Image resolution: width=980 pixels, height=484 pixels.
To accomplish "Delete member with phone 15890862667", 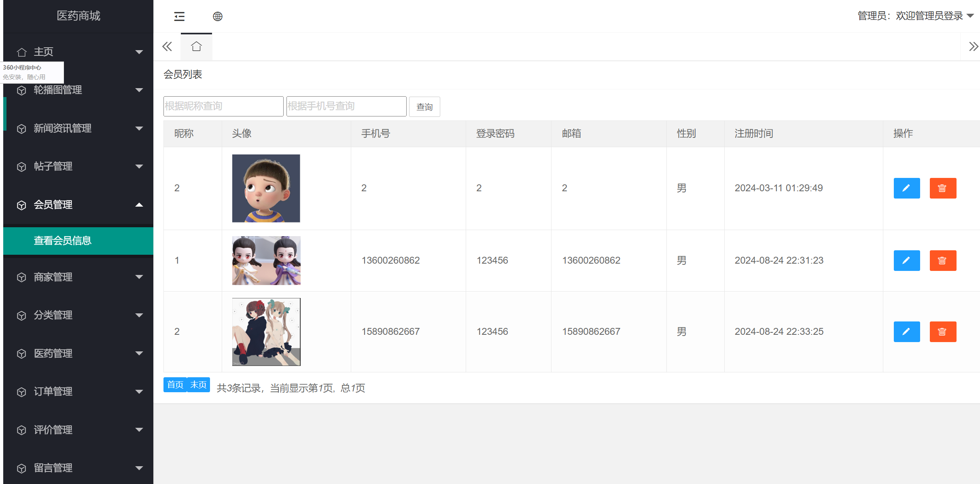I will pyautogui.click(x=942, y=332).
